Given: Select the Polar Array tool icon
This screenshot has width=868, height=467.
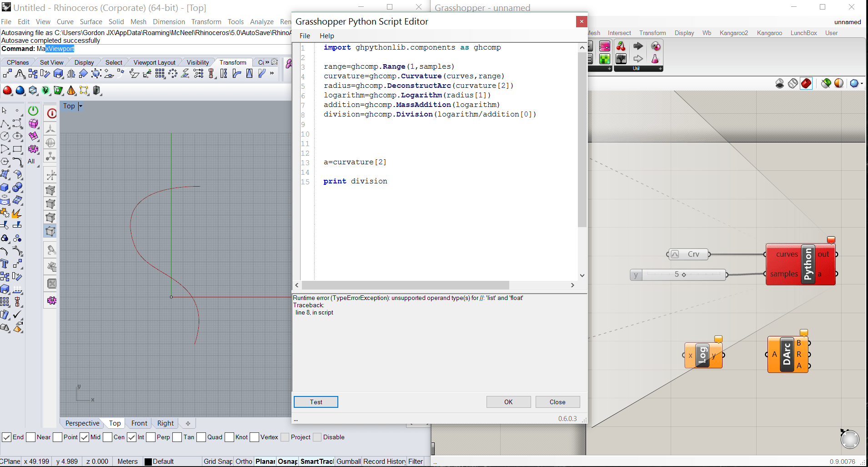Looking at the screenshot, I should [173, 74].
